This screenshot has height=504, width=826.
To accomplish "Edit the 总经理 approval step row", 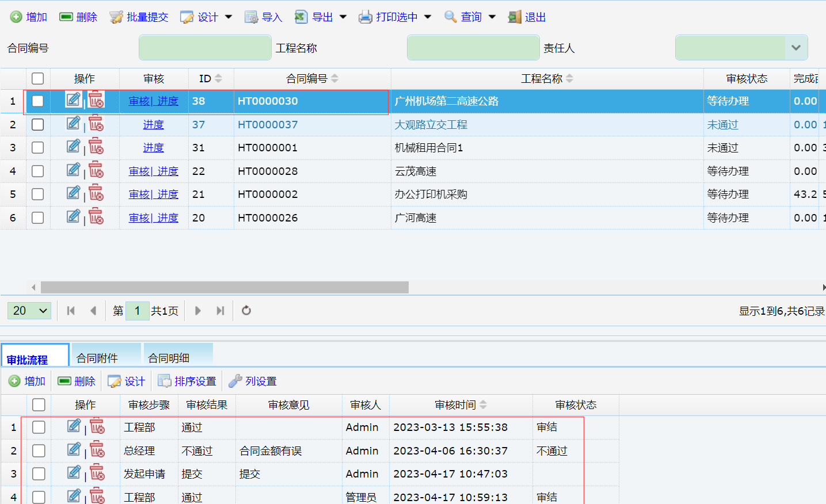I will 74,449.
